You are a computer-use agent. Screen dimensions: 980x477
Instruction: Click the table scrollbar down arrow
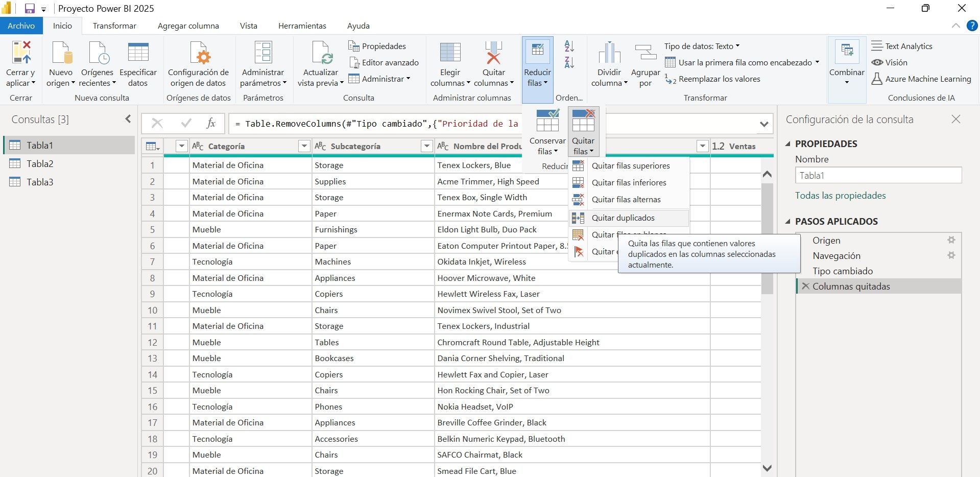[767, 468]
